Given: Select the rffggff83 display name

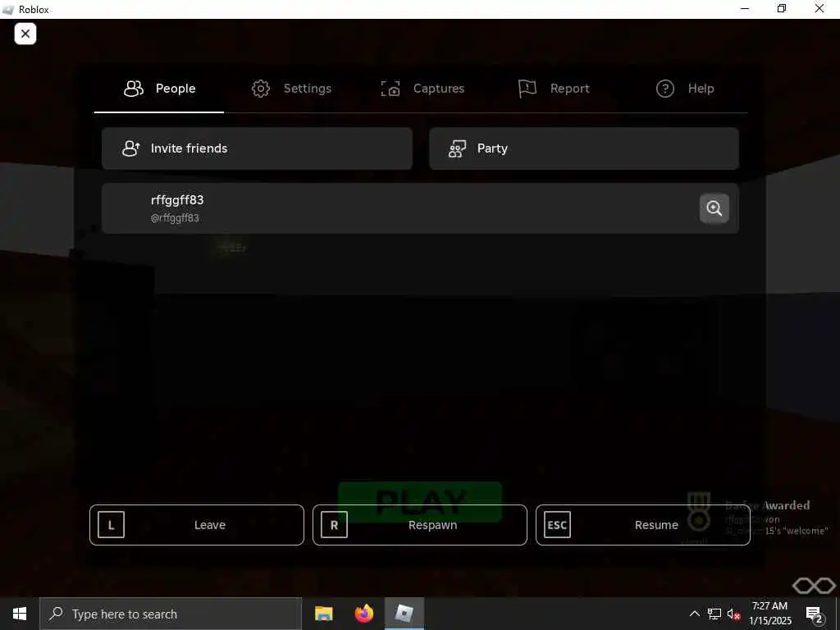Looking at the screenshot, I should [177, 200].
